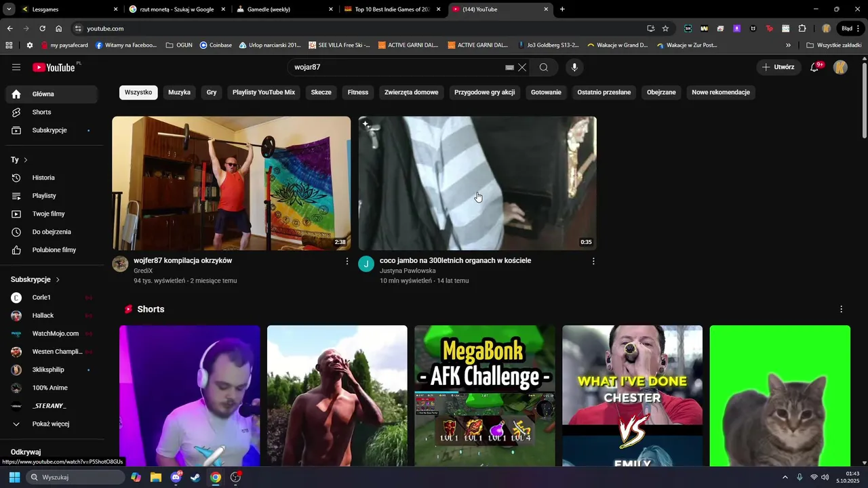This screenshot has width=868, height=488.
Task: Open the Coinbase bookmark
Action: point(216,45)
